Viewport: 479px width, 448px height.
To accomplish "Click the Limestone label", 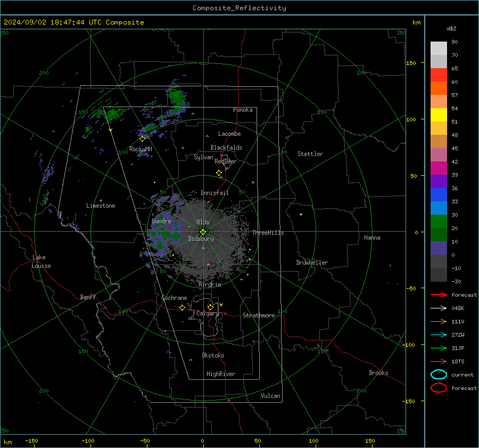I will tap(101, 206).
